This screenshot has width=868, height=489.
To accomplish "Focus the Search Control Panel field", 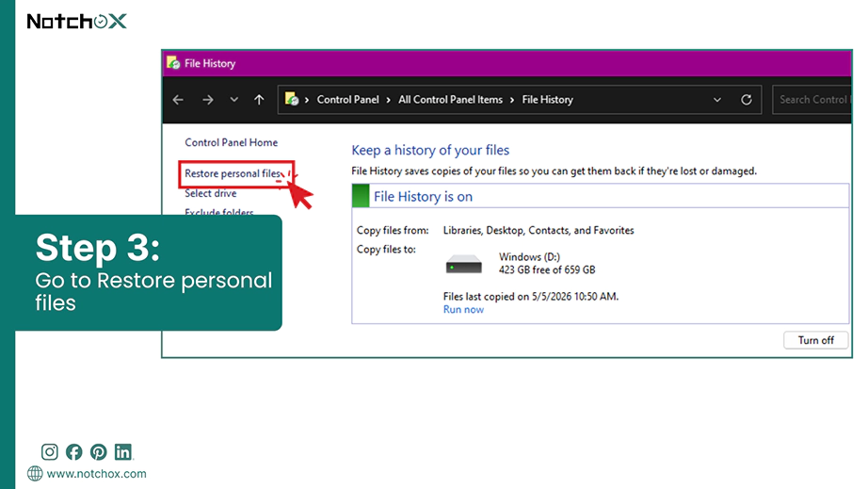I will [812, 100].
